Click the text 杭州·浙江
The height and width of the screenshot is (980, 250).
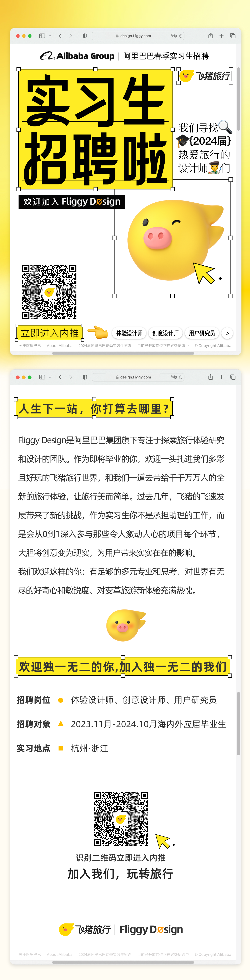point(89,748)
